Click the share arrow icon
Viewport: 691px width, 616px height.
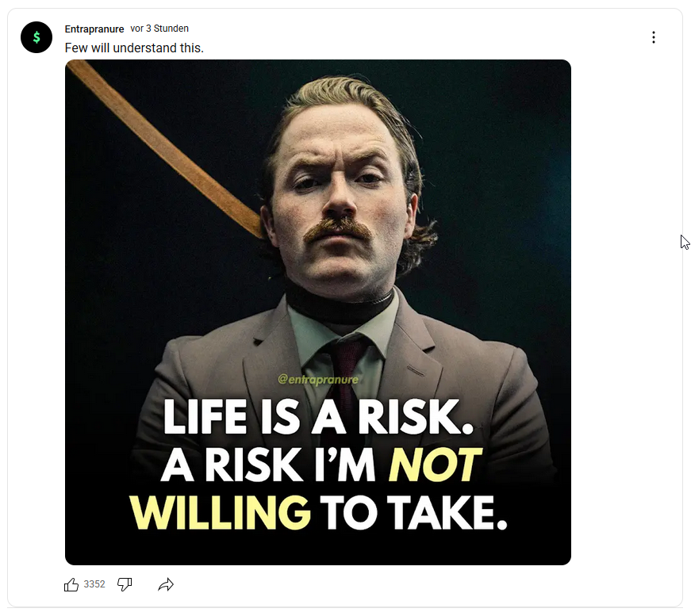coord(166,585)
